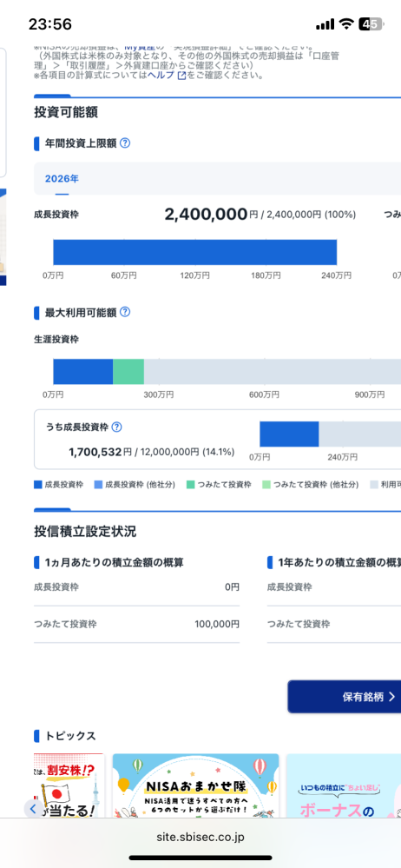Open the ボーナス banner thumbnail
The height and width of the screenshot is (868, 401).
(x=344, y=785)
